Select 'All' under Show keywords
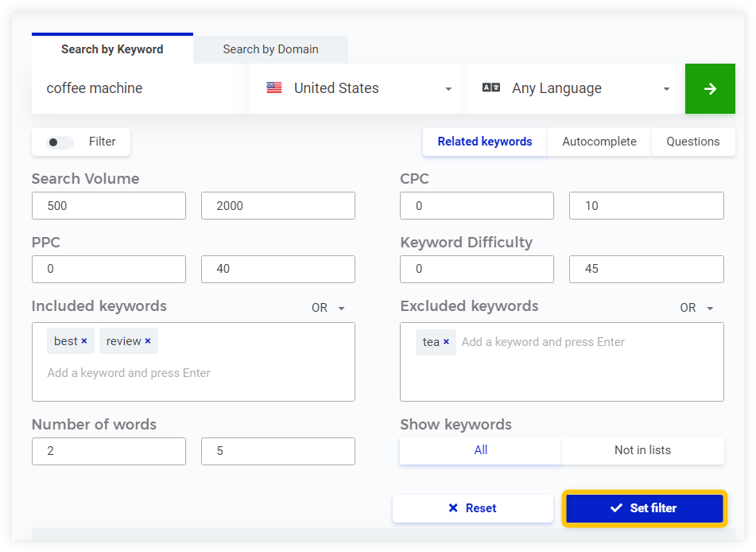This screenshot has height=552, width=756. point(480,450)
